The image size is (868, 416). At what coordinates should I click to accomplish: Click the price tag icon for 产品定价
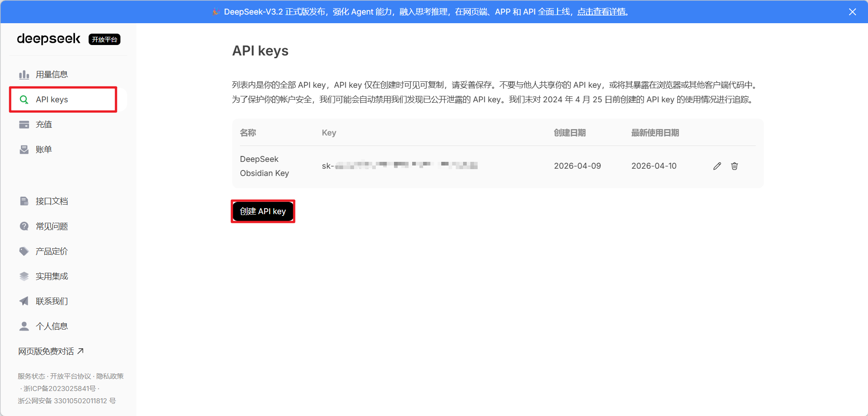point(24,251)
